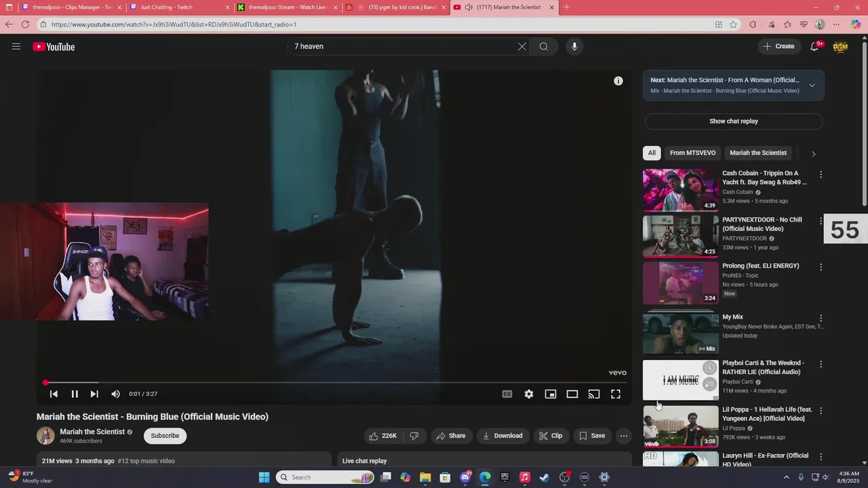Open the YouTube guide hamburger menu
The height and width of the screenshot is (488, 868).
[16, 46]
